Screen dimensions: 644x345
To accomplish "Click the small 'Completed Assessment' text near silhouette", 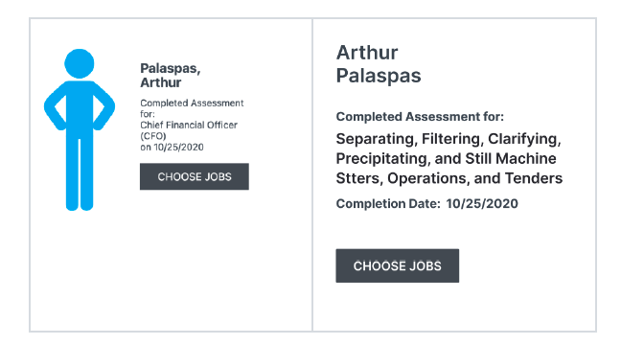I will click(x=192, y=103).
